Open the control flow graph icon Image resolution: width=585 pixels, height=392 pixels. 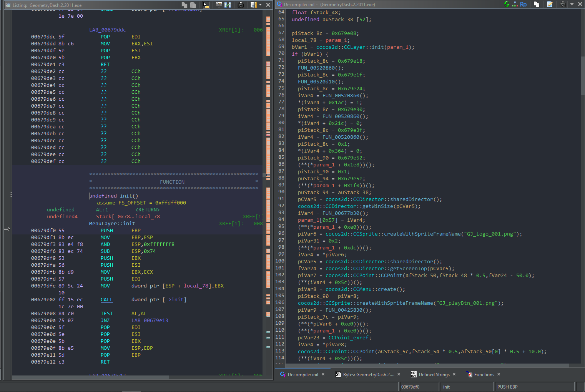[515, 4]
